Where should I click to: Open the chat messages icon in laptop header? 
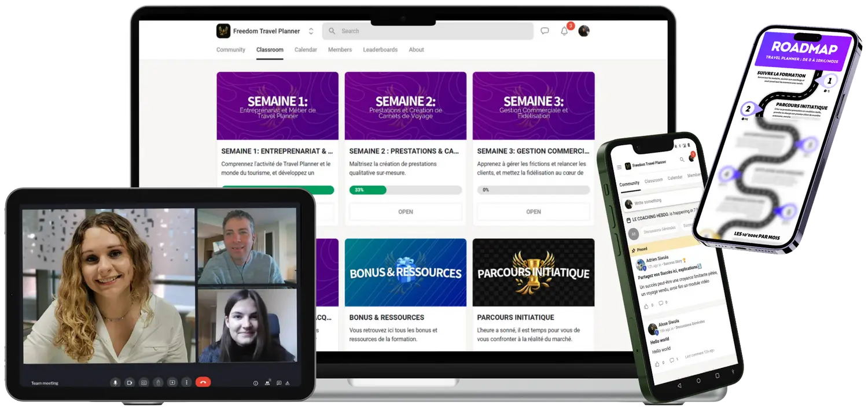545,31
